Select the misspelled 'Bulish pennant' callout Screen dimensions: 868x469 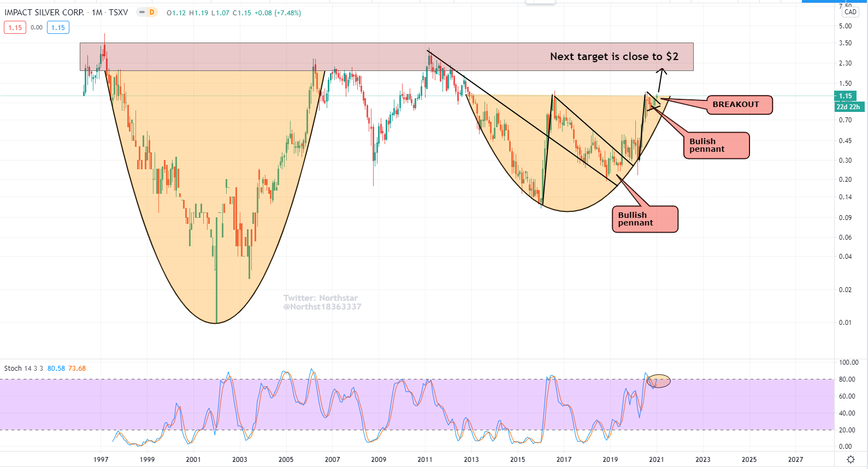pos(716,145)
